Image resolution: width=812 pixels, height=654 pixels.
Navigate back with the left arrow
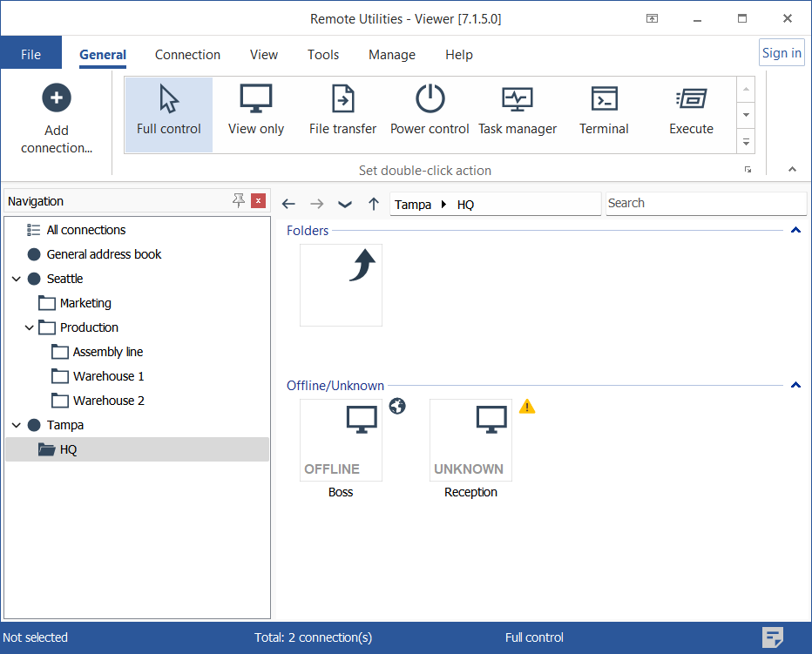[288, 204]
